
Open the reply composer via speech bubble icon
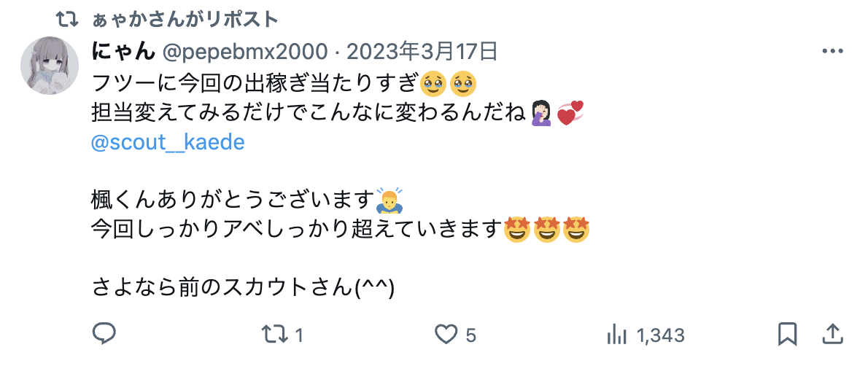(104, 334)
